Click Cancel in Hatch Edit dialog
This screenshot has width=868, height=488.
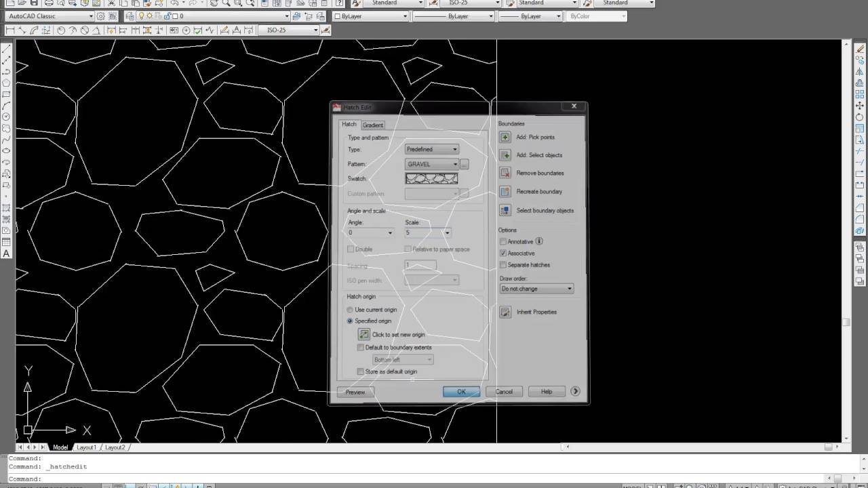coord(504,392)
